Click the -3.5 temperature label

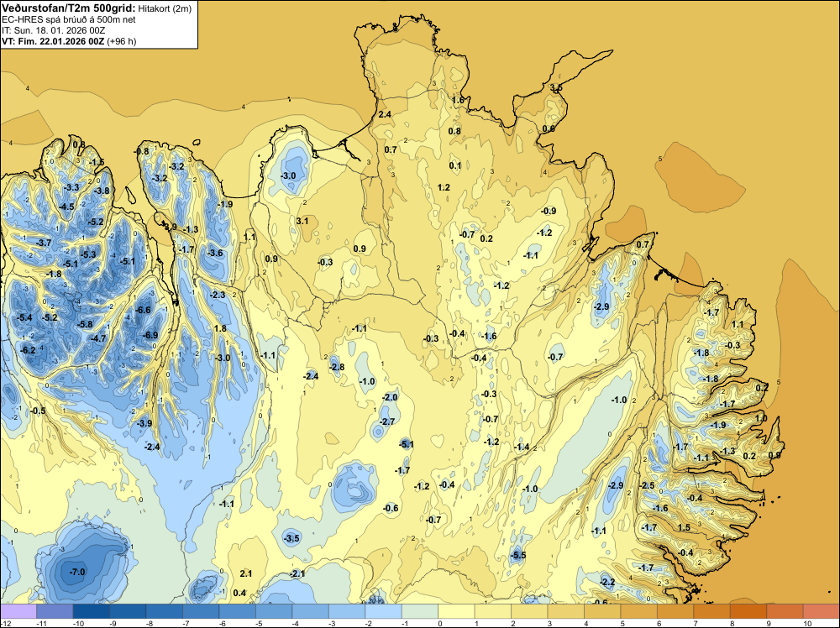292,538
